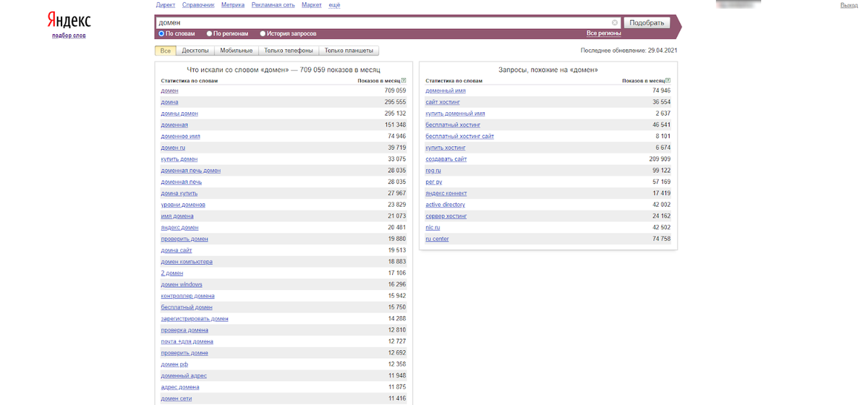Open the «домна» query link
The width and height of the screenshot is (868, 405).
pyautogui.click(x=169, y=102)
